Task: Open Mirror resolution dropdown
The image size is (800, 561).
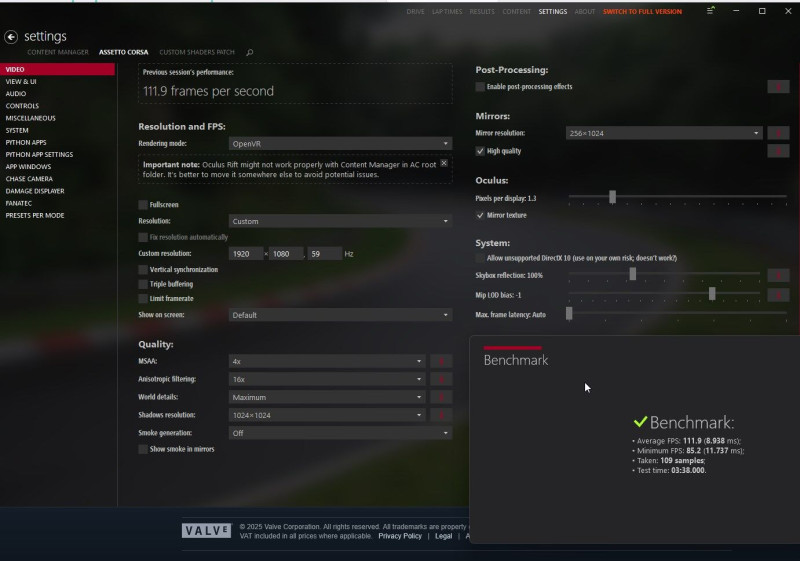Action: [664, 133]
